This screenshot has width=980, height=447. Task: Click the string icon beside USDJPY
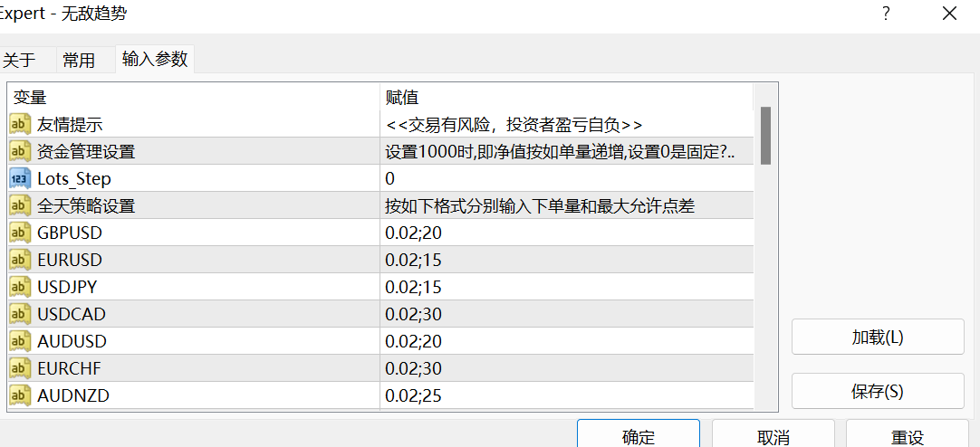20,287
